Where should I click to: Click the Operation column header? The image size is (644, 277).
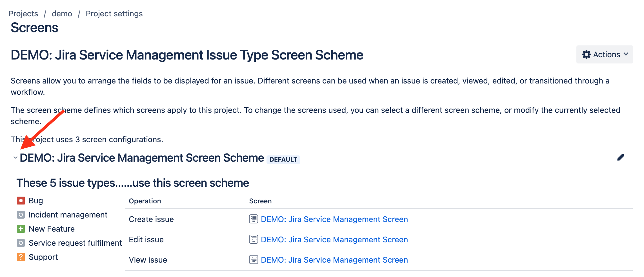tap(145, 201)
